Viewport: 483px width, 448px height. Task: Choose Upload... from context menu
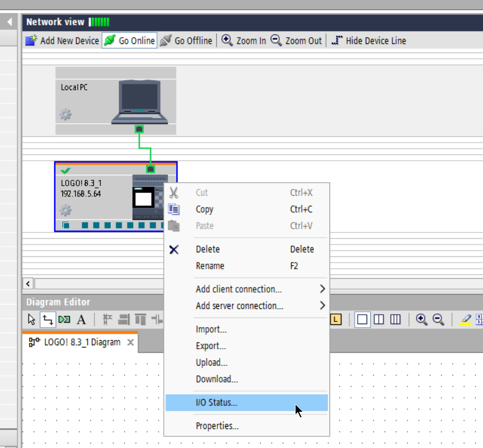[246, 362]
